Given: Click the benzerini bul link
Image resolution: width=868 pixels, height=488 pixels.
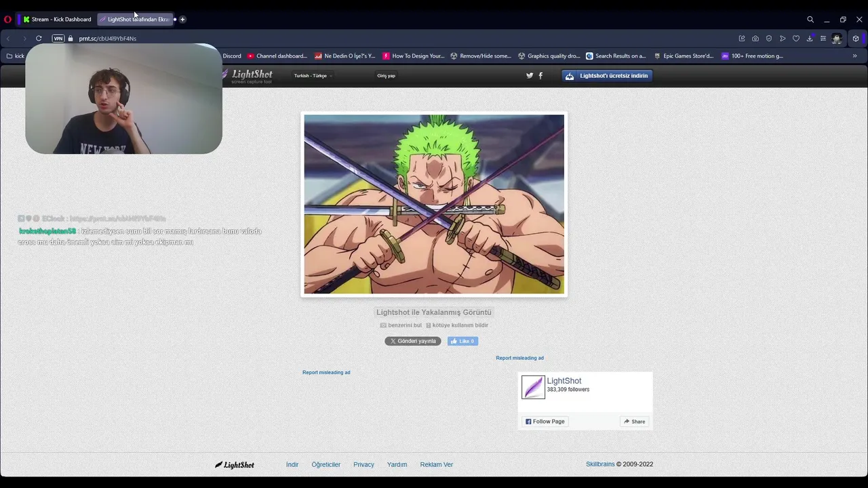Looking at the screenshot, I should [401, 325].
